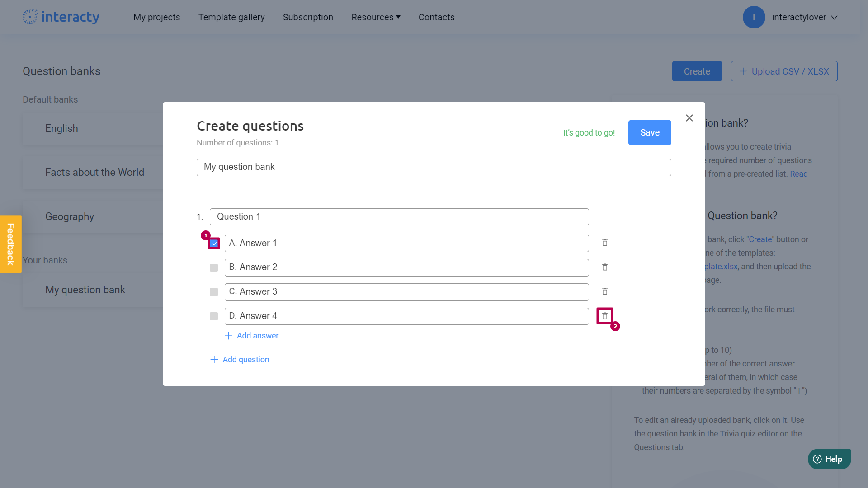Delete Answer 2 with its trash icon
The image size is (868, 488).
click(604, 267)
